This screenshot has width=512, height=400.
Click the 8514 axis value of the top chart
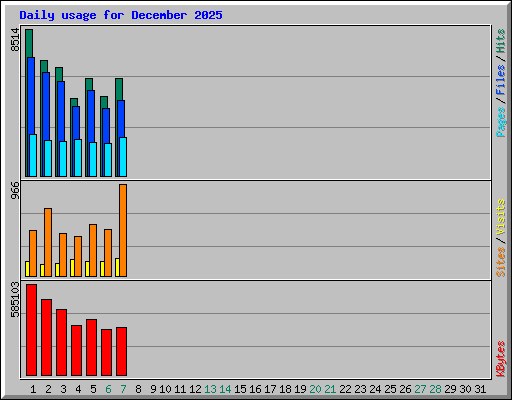(x=15, y=40)
